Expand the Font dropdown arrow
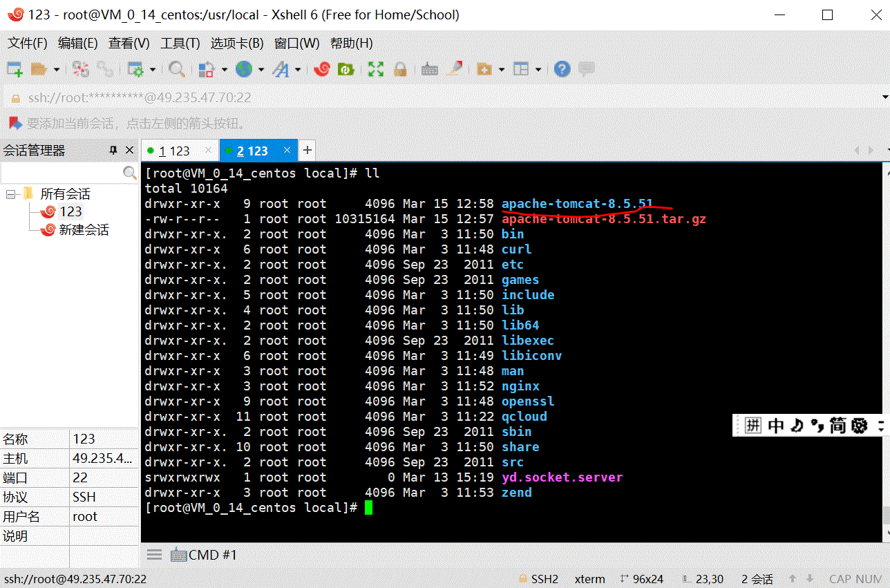 pyautogui.click(x=298, y=69)
